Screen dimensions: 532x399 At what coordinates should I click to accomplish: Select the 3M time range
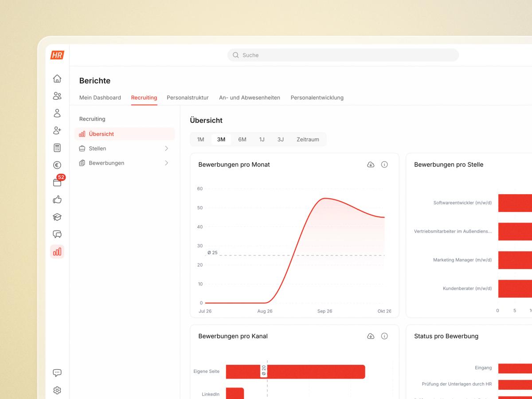click(x=221, y=139)
